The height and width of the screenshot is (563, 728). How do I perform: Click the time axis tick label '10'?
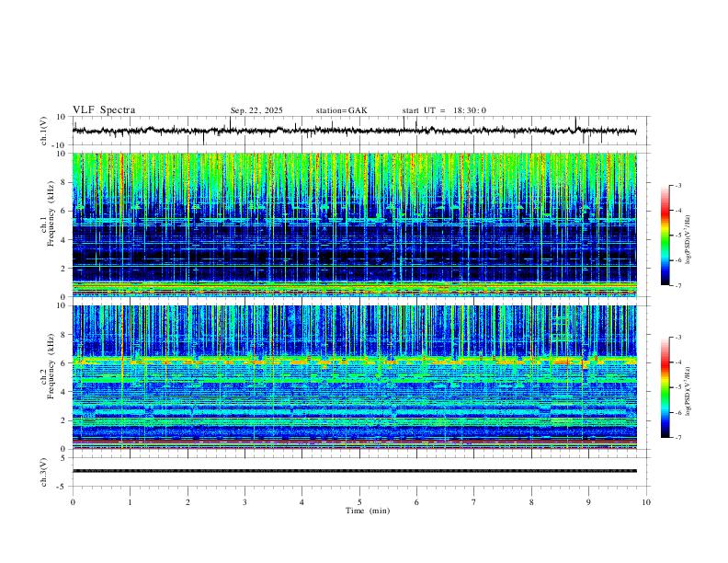coord(646,502)
